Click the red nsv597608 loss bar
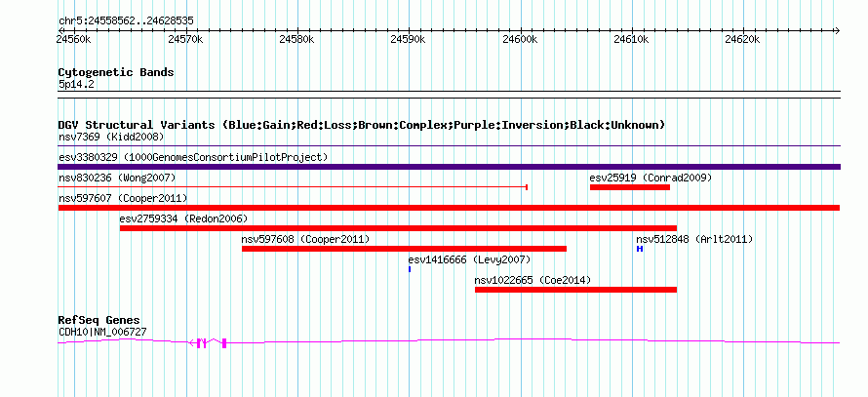Viewport: 868px width, 397px height. [404, 249]
